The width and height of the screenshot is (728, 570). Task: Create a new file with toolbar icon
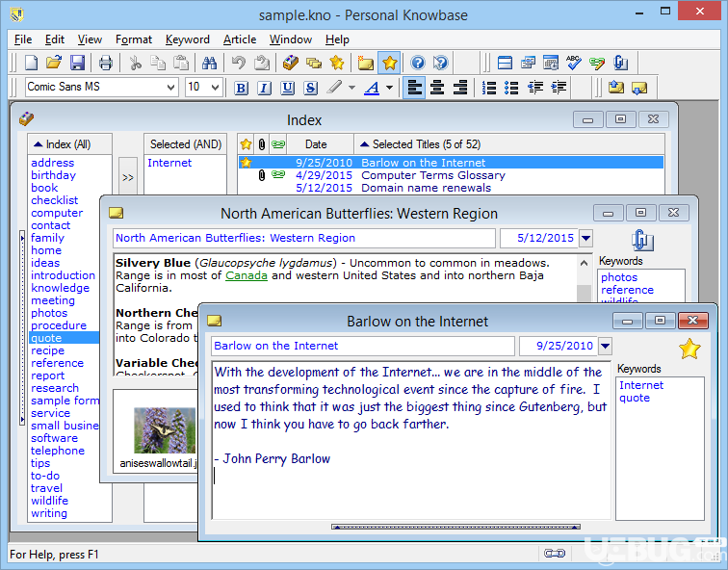(31, 63)
